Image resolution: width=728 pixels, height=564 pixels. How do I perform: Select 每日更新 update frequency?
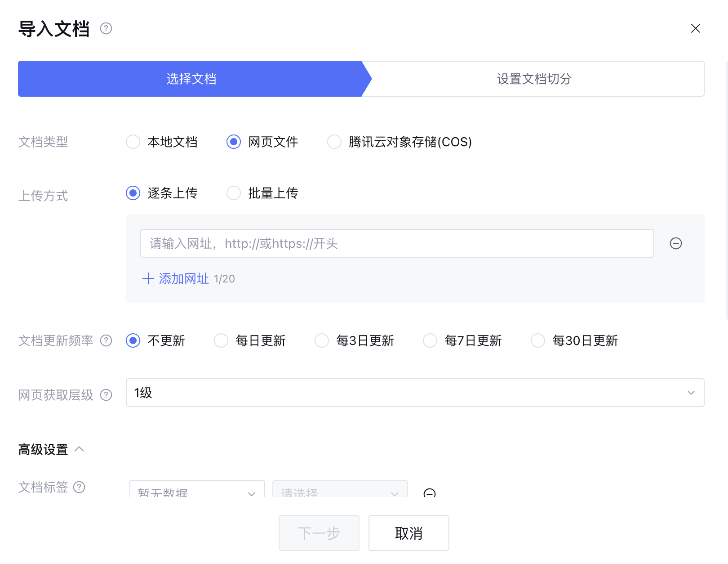221,341
